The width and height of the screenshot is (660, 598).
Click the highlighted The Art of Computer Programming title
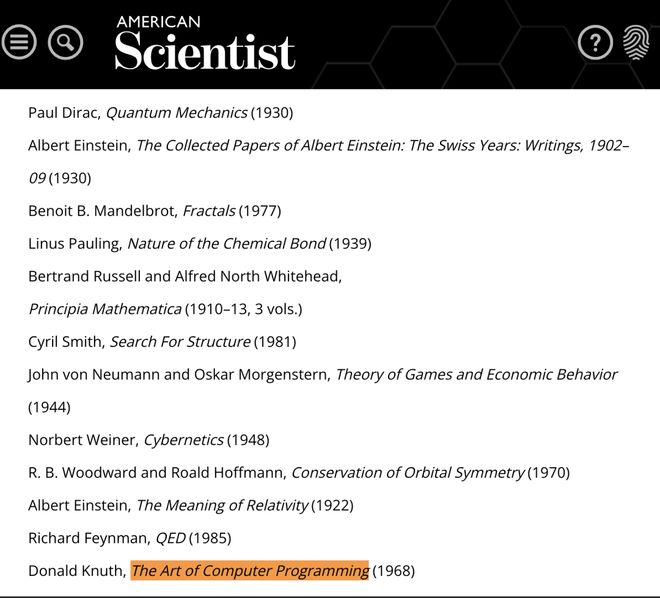pos(250,571)
